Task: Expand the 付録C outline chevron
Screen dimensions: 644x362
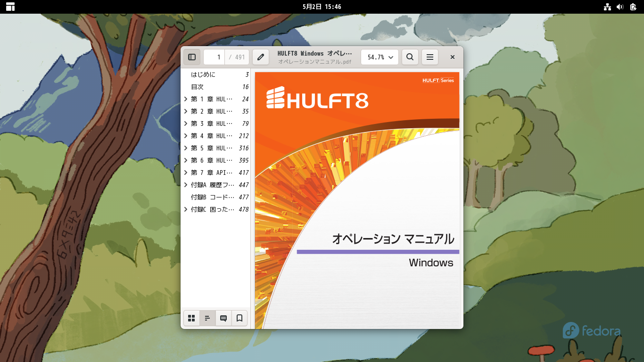Action: click(x=186, y=209)
